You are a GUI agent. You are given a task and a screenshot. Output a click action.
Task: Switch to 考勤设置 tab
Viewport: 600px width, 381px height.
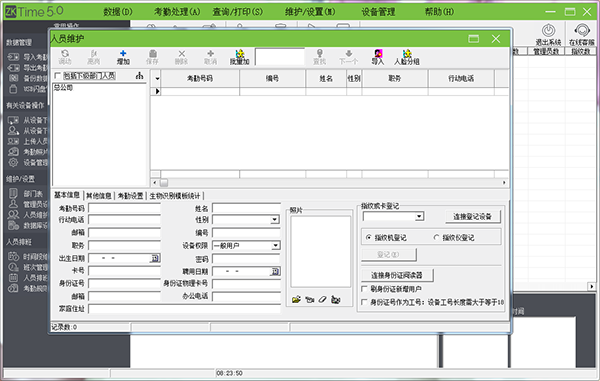130,196
